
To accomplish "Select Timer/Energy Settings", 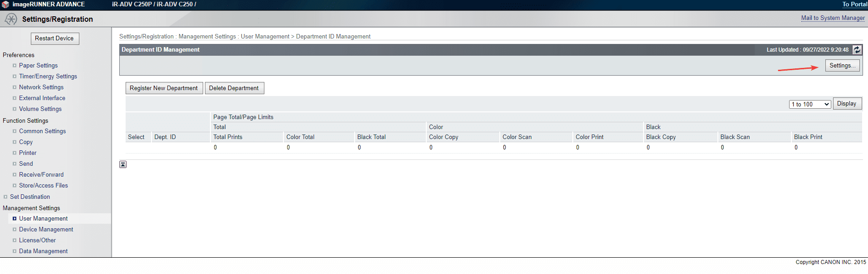I will pos(48,77).
